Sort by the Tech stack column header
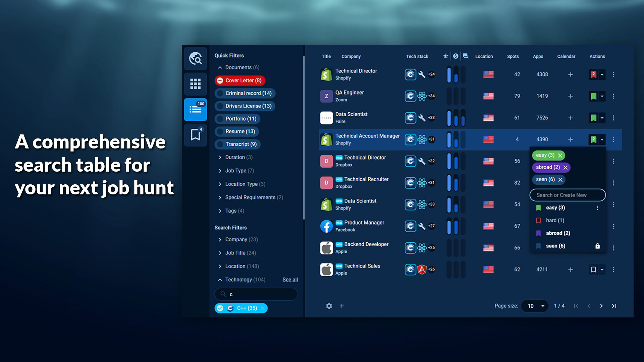This screenshot has width=644, height=362. [417, 56]
